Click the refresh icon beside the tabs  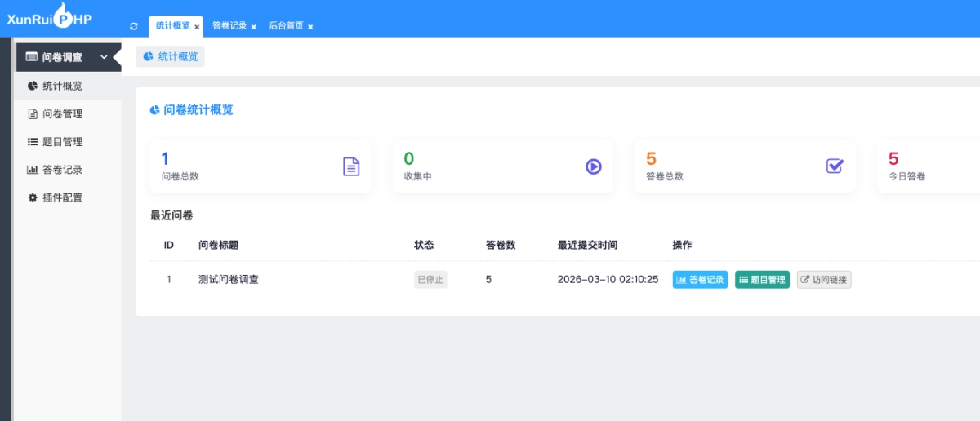tap(134, 26)
